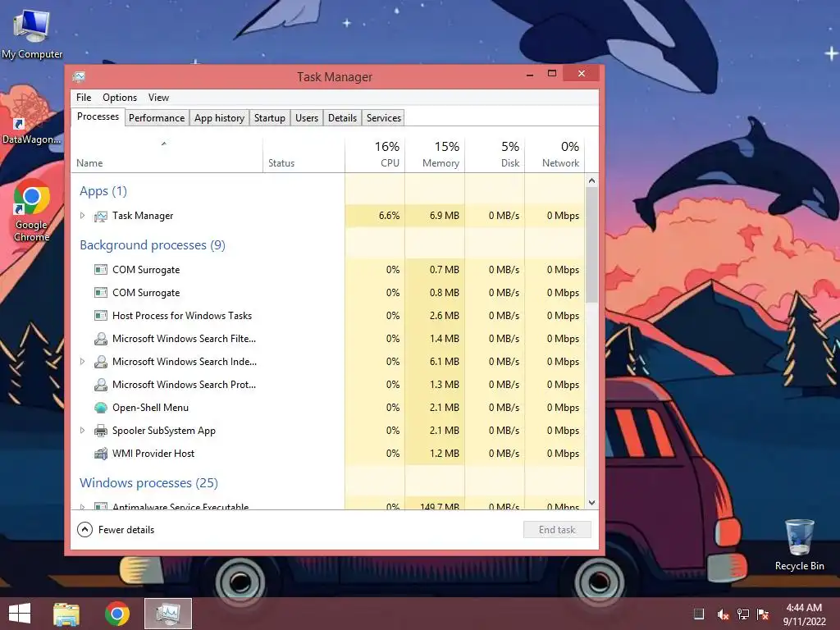Select the Google Chrome desktop shortcut
The width and height of the screenshot is (840, 630).
32,211
